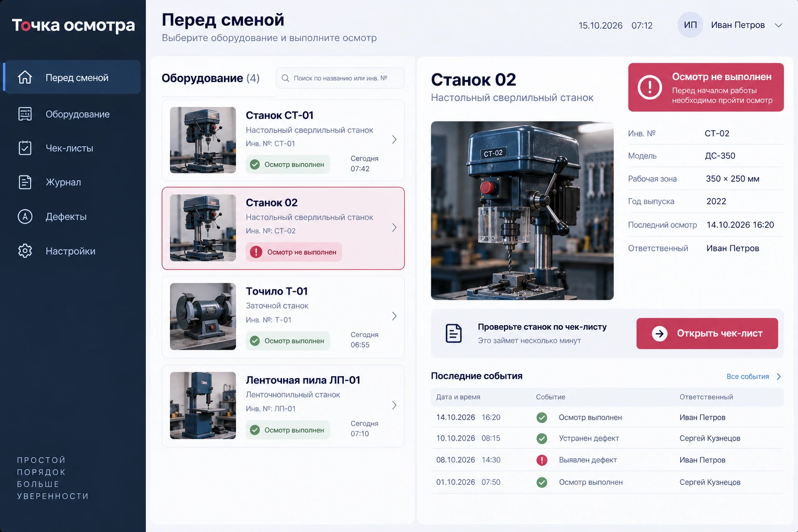Click the equipment search field

click(340, 78)
